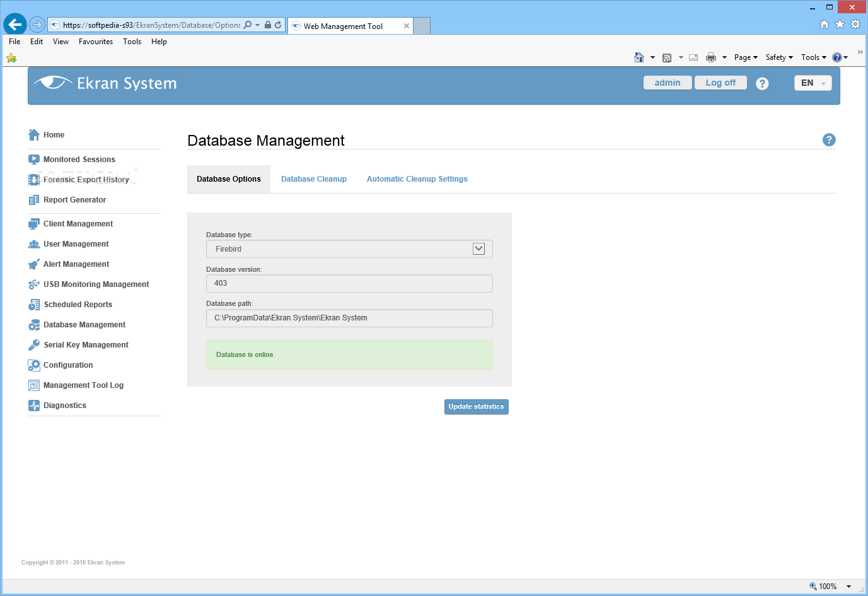Click the RSS feeds toolbar icon
868x596 pixels.
667,57
